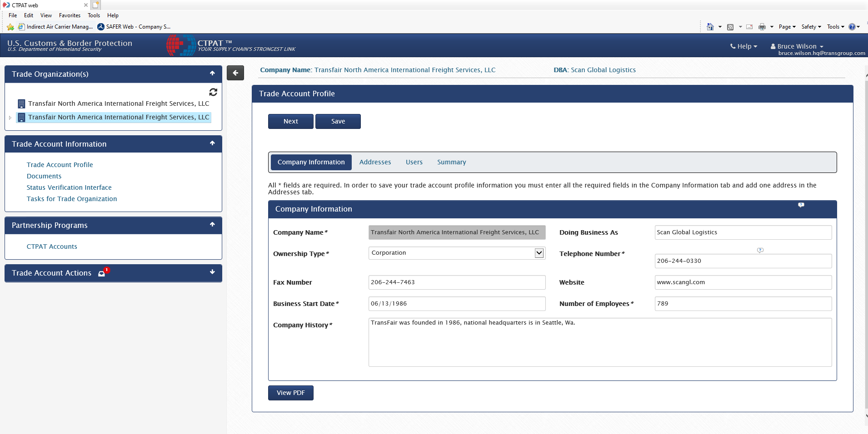This screenshot has height=434, width=868.
Task: Open the Status Verification Interface link
Action: point(69,187)
